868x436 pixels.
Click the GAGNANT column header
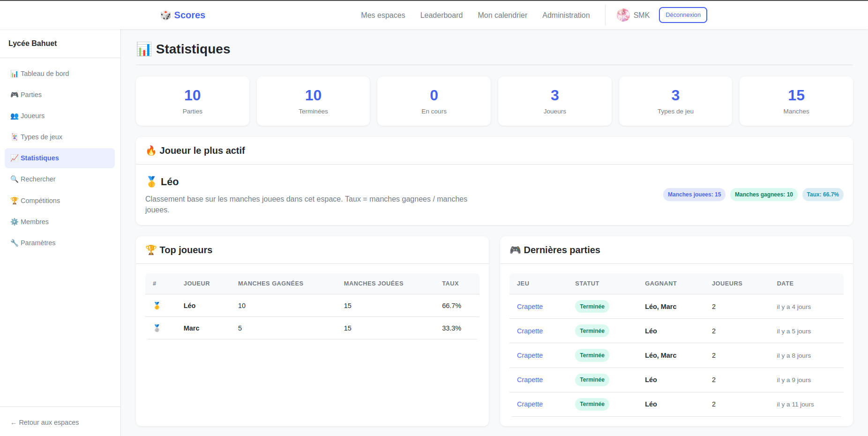click(661, 284)
